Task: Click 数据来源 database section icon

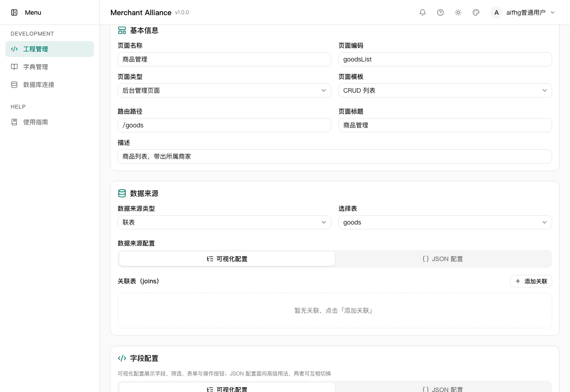Action: tap(122, 193)
